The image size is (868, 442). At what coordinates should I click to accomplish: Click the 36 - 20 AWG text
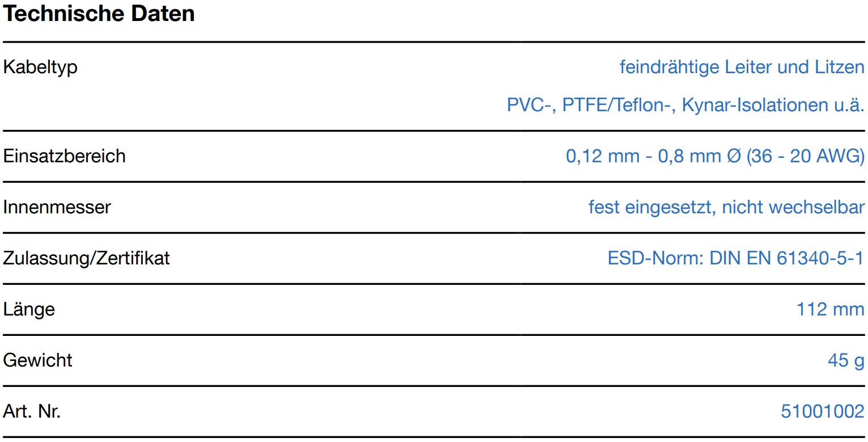806,156
